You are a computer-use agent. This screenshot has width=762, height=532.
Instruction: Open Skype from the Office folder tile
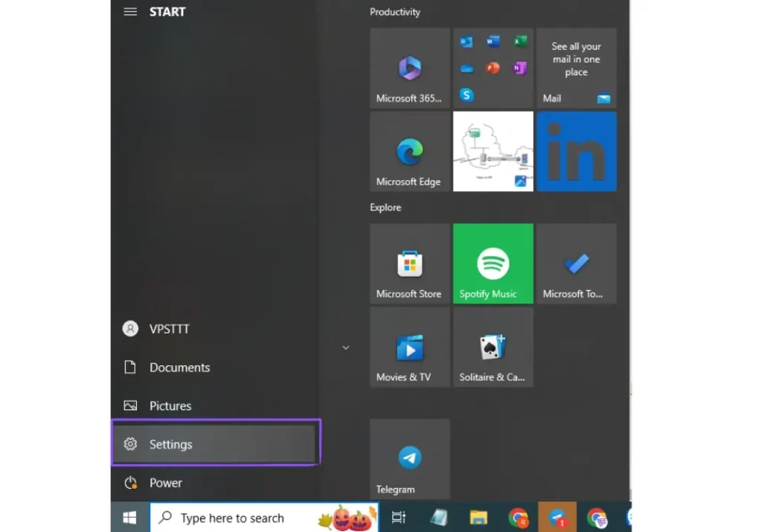(x=467, y=94)
